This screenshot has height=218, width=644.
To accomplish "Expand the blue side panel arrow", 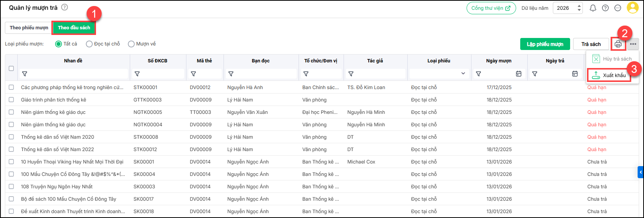I will (641, 172).
